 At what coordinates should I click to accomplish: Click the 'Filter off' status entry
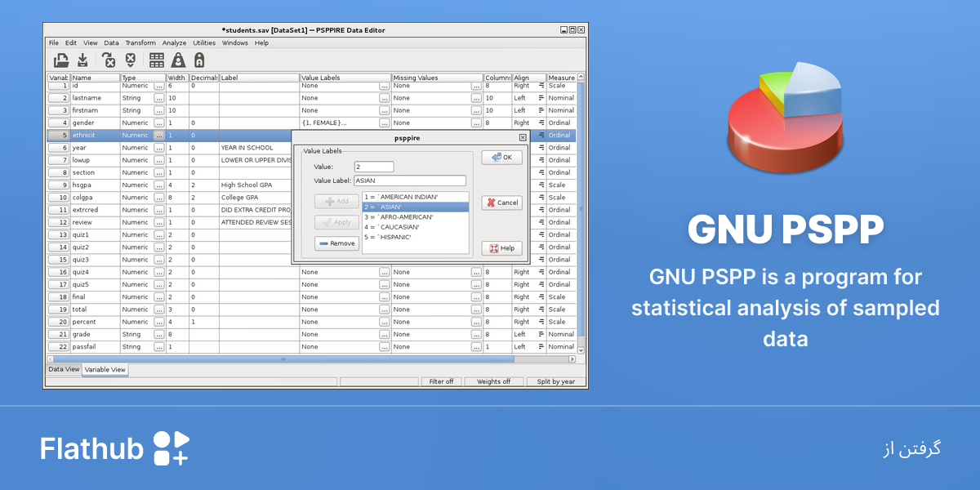[442, 381]
